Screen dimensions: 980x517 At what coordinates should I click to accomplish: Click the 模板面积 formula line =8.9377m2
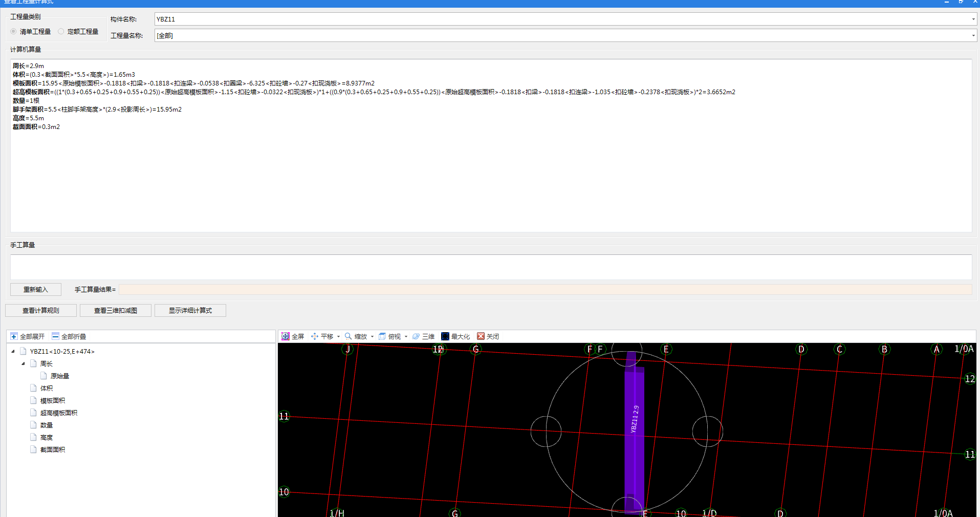[x=193, y=83]
